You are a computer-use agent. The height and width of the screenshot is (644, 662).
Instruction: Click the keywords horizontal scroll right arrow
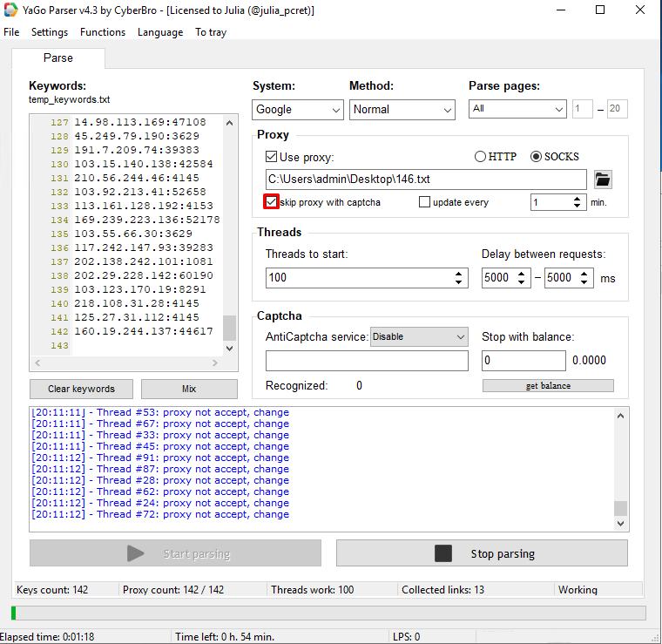click(x=215, y=363)
